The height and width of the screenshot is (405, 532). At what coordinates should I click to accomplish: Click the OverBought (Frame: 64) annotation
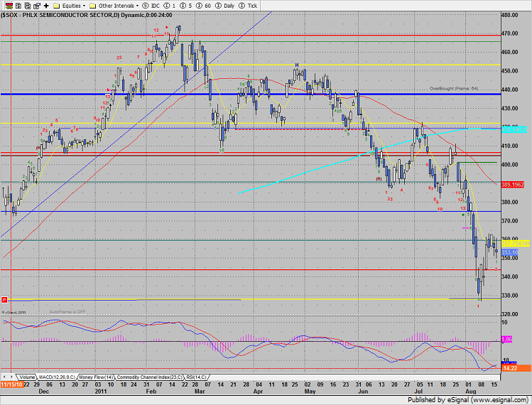pyautogui.click(x=454, y=88)
